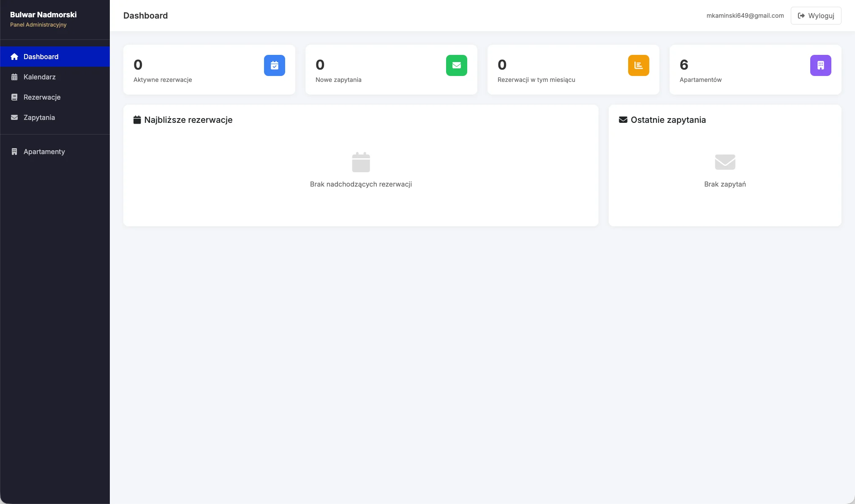Click the gray calendar placeholder in Najbliższe rezerwacje

pos(361,162)
